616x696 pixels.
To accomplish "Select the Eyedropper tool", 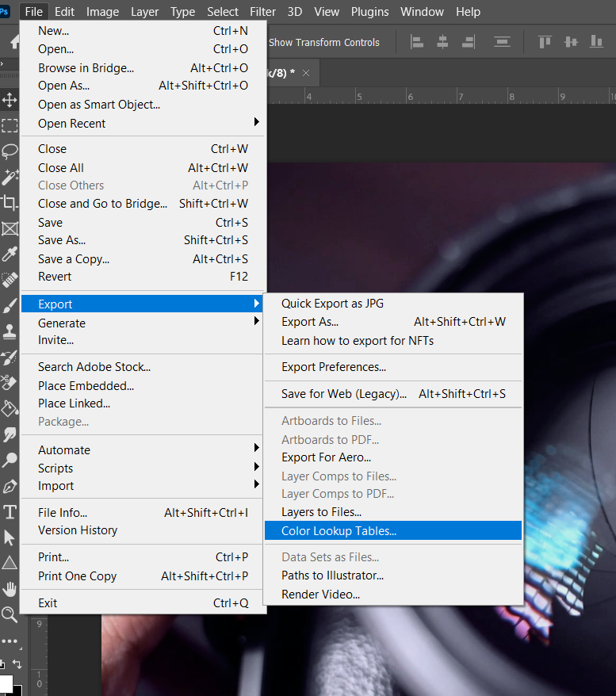I will point(10,254).
